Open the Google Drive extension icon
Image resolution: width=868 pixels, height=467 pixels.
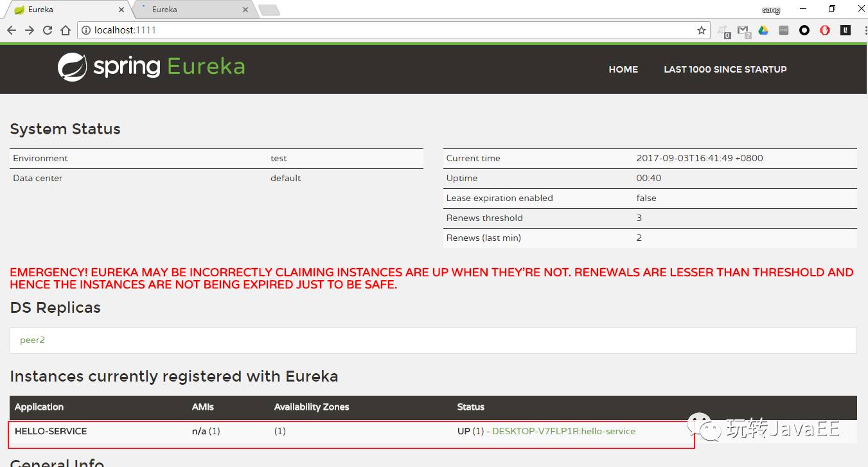(x=763, y=30)
